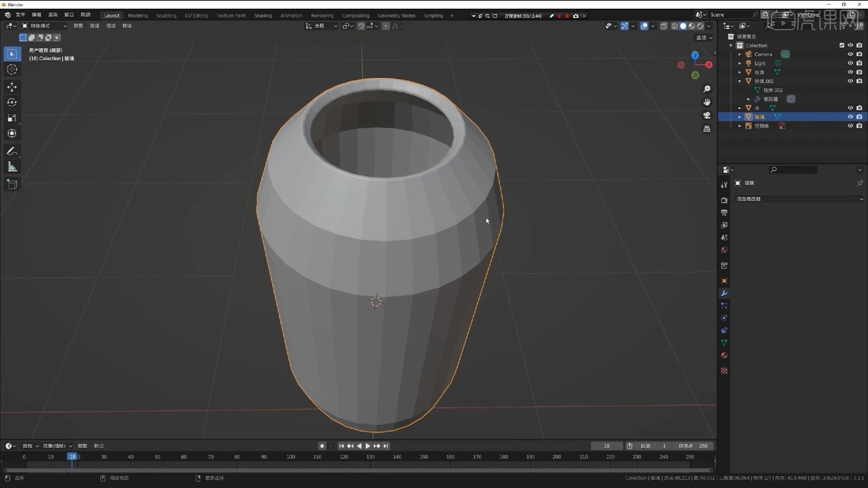Choose the Measure ruler tool
Image resolution: width=868 pixels, height=488 pixels.
[x=12, y=167]
